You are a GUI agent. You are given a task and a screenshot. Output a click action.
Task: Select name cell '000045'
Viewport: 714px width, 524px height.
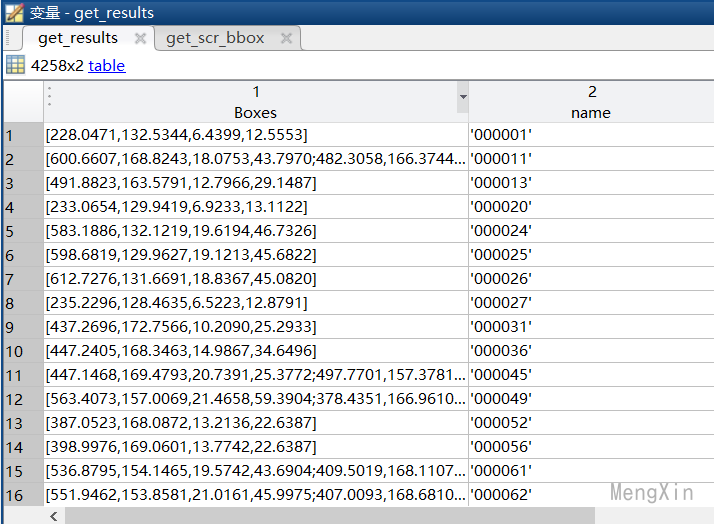592,375
